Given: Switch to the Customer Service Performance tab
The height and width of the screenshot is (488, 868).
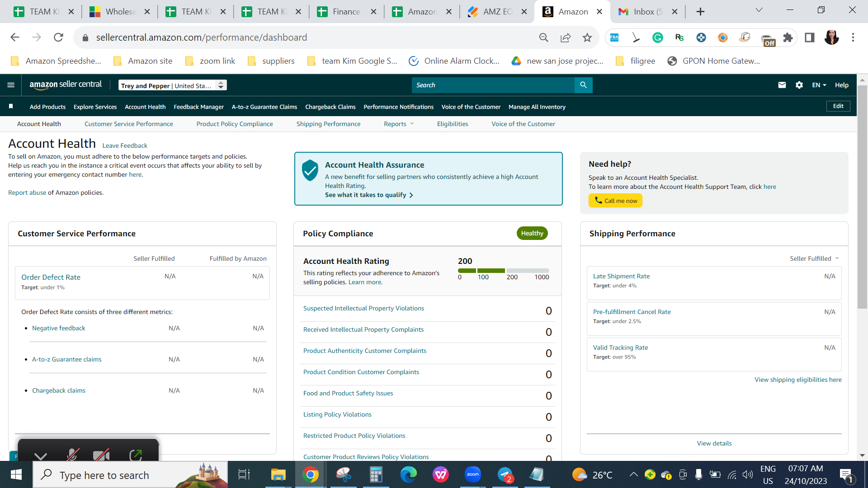Looking at the screenshot, I should coord(128,124).
